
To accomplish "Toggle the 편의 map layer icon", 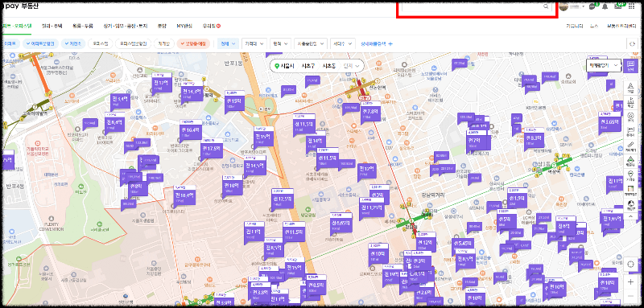I will pos(630,117).
